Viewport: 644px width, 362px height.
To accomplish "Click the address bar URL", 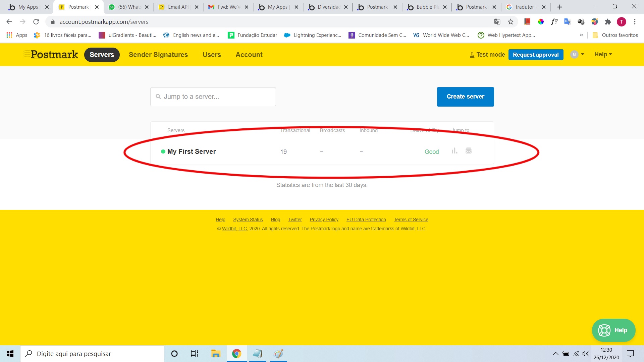I will (104, 22).
